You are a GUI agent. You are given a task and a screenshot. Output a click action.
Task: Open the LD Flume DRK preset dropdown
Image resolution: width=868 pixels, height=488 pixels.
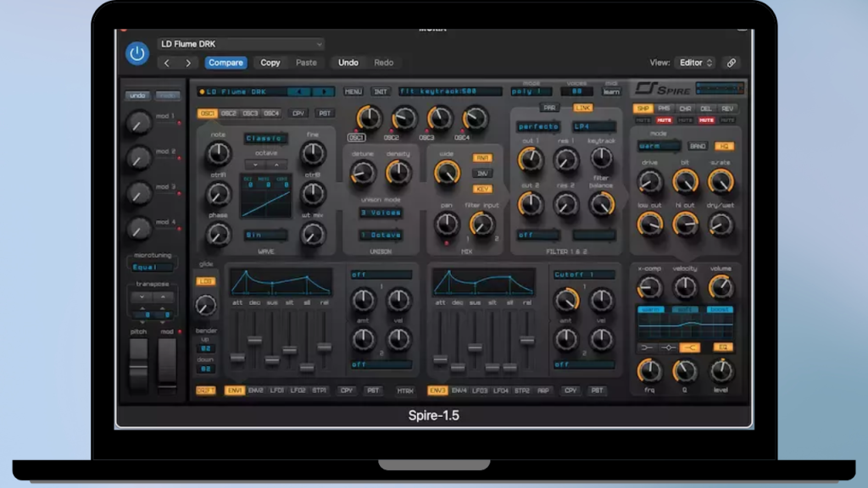[x=241, y=44]
